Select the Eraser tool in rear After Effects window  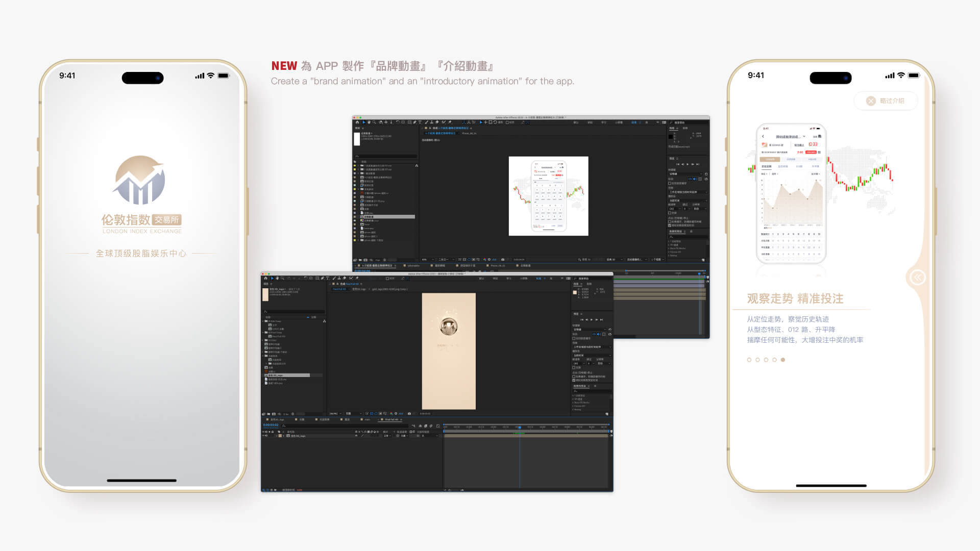437,122
